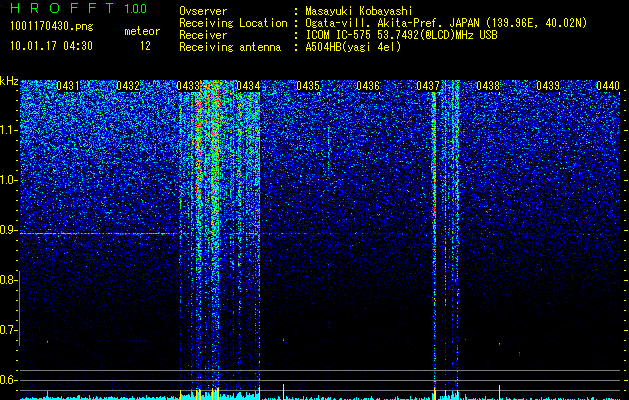Viewport: 629px width, 400px height.
Task: Click the 0439 time marker
Action: pos(548,86)
